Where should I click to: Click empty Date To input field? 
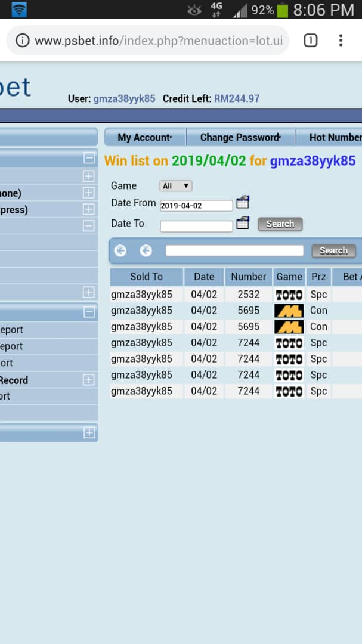coord(196,227)
